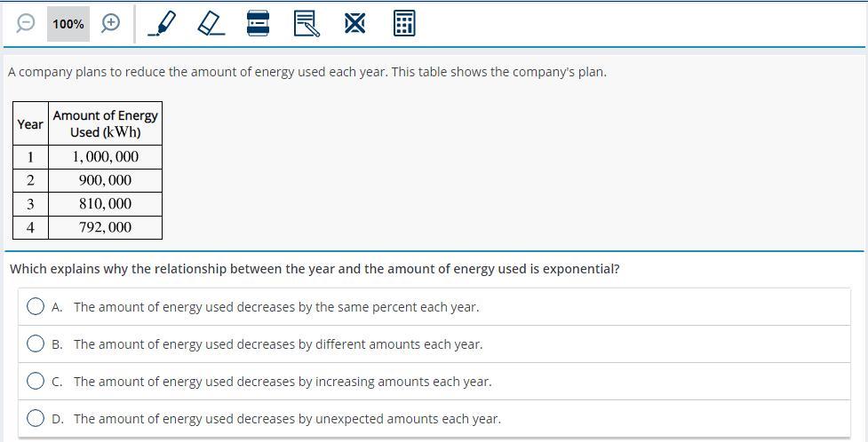This screenshot has height=442, width=868.
Task: Open the calculator tool
Action: pos(403,24)
